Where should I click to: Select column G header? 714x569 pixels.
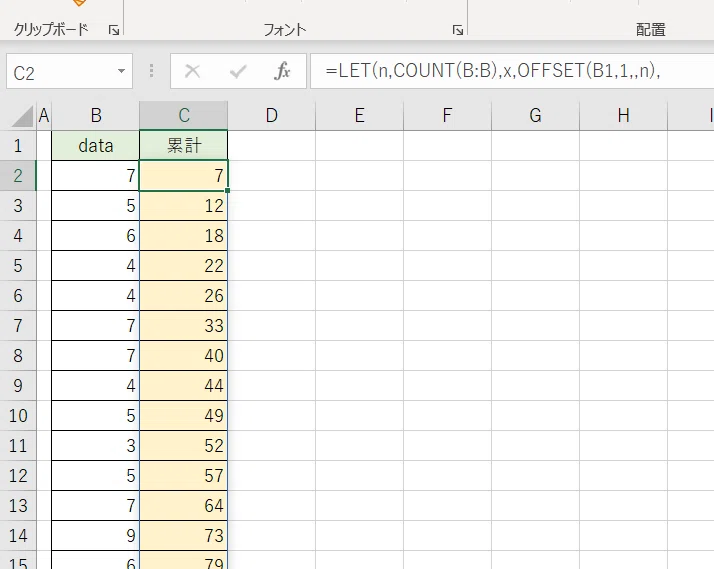click(535, 116)
